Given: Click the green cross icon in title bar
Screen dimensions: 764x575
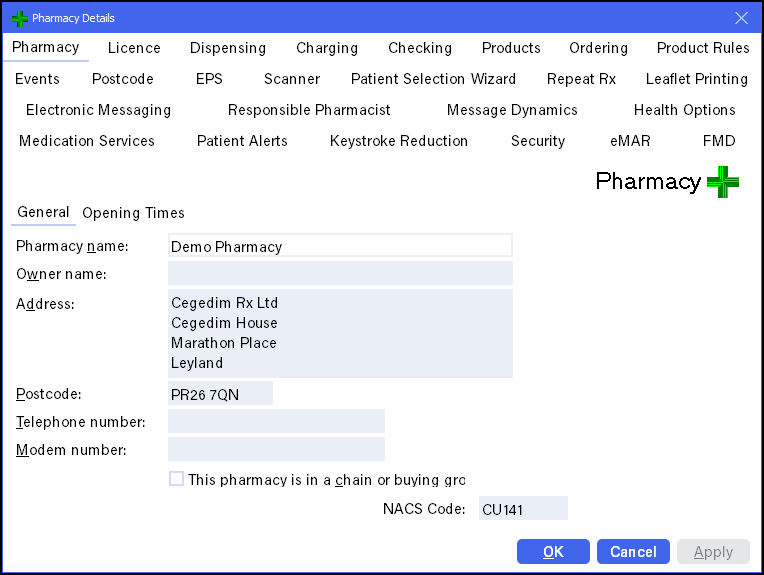Looking at the screenshot, I should click(x=19, y=18).
